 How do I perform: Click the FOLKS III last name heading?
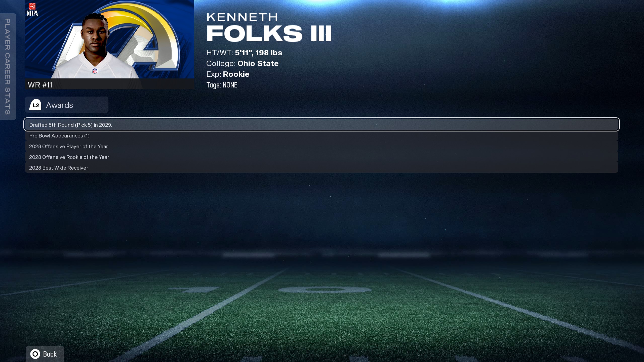269,33
